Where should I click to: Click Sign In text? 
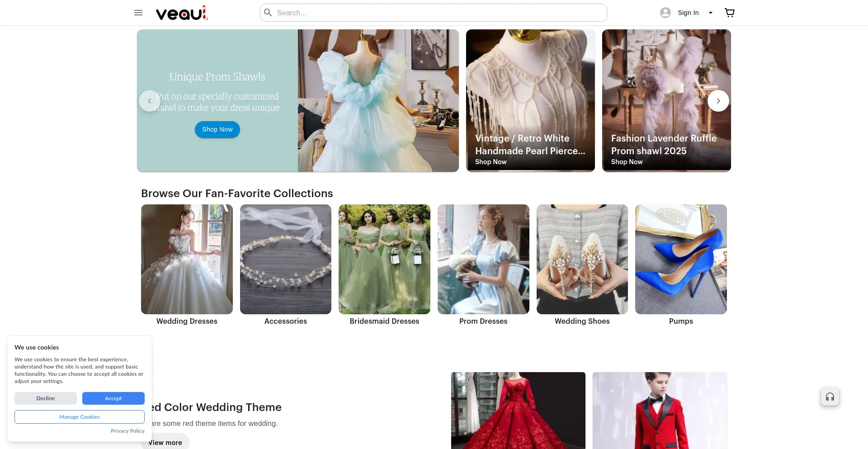pos(688,13)
